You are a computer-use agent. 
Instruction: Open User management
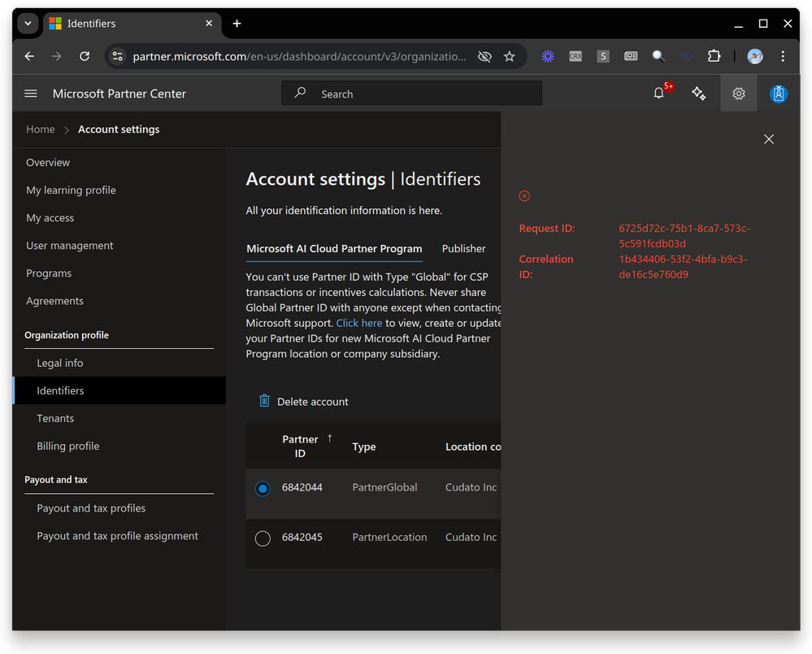(x=69, y=246)
